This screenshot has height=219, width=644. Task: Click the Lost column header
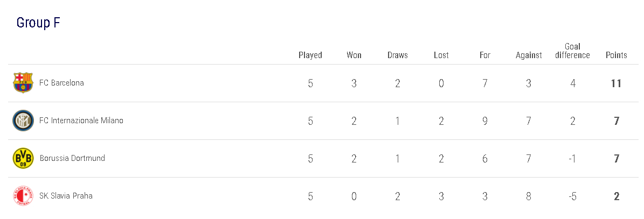tap(441, 55)
